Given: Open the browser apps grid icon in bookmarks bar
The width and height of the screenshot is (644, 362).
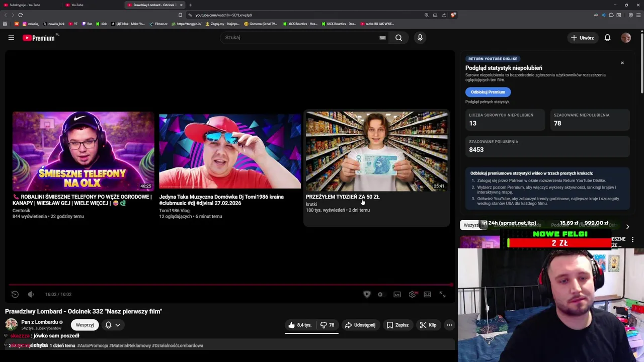Looking at the screenshot, I should [5, 24].
